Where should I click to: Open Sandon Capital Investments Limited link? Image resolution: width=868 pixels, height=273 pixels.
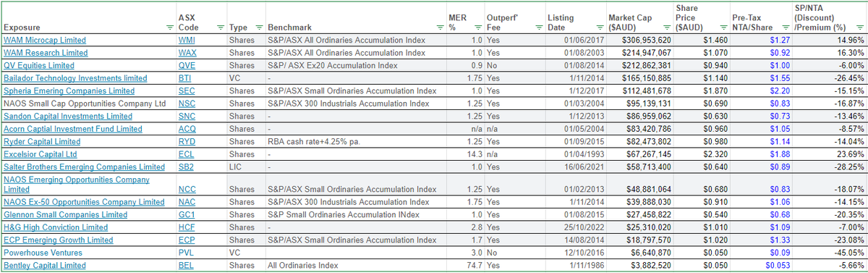(x=68, y=116)
